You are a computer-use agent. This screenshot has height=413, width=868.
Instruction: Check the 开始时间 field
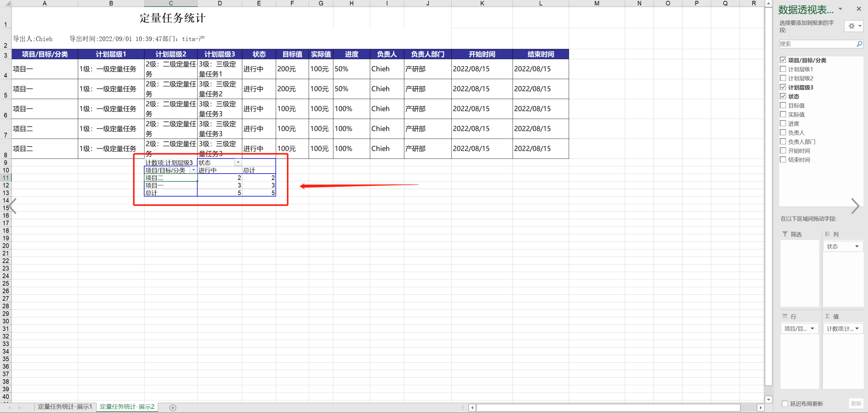[x=783, y=151]
